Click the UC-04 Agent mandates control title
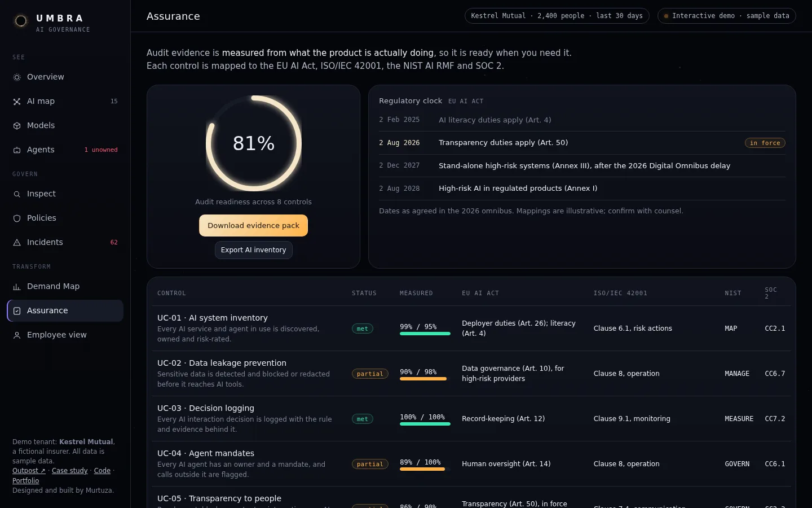Screen dimensions: 812x508 click(x=206, y=453)
